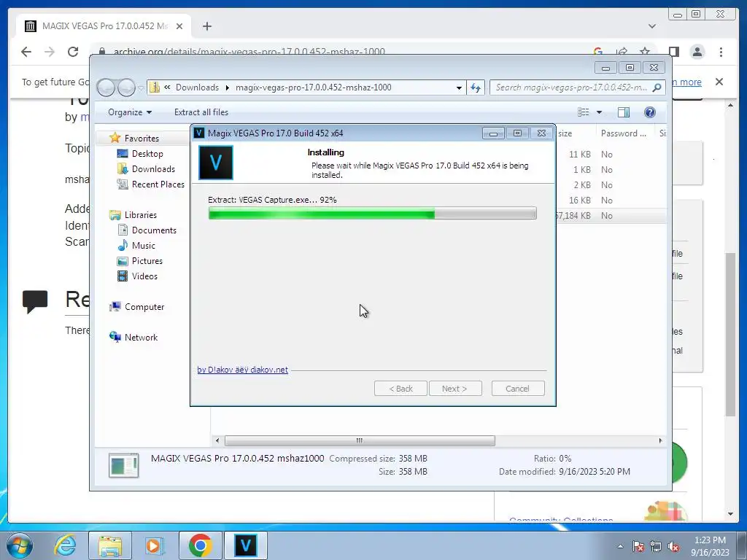Click the Explorer Forward navigation button
747x560 pixels.
pos(126,87)
